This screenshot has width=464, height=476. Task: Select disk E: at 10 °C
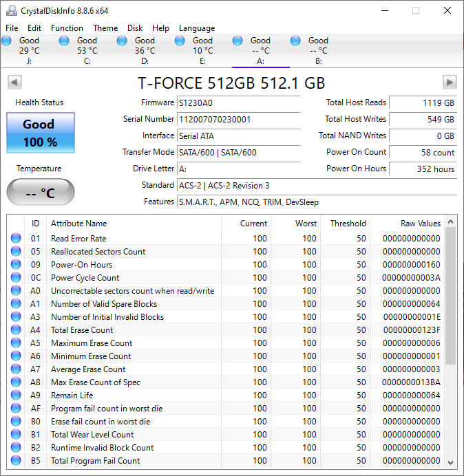[x=202, y=50]
